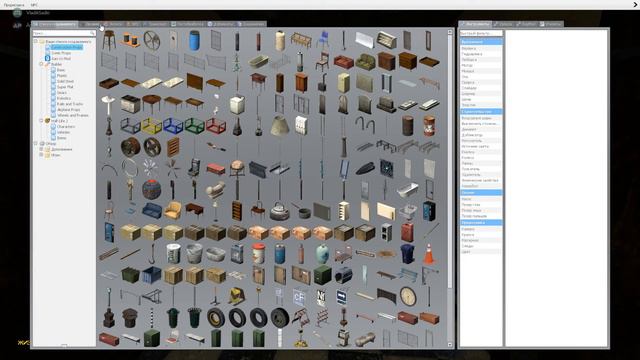Expand the Дополнения folder node
The height and width of the screenshot is (360, 640).
[x=41, y=149]
